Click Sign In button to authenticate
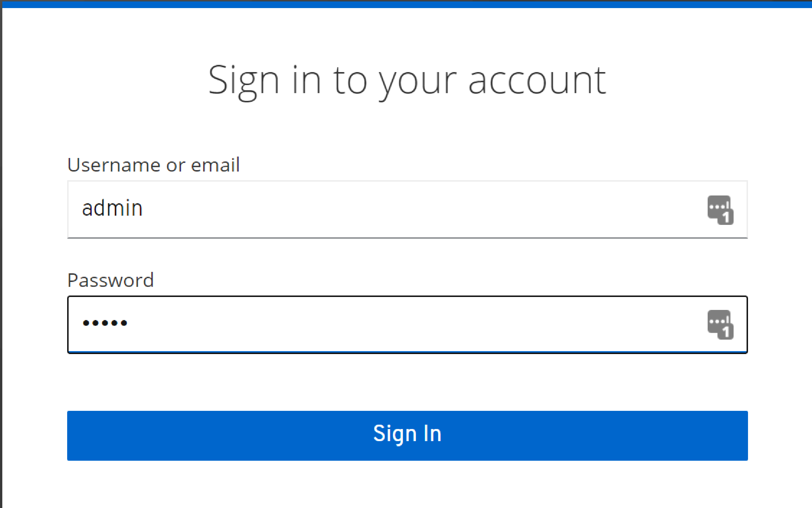 coord(406,435)
